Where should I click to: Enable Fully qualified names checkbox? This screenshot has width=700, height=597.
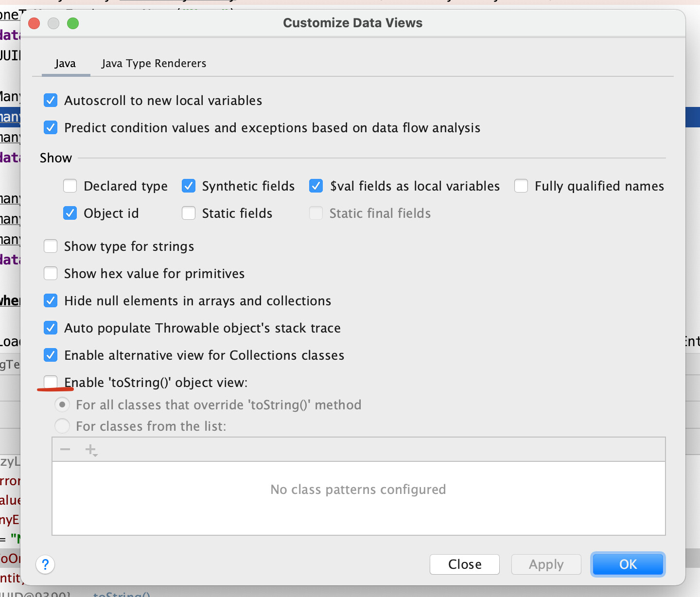(x=521, y=186)
